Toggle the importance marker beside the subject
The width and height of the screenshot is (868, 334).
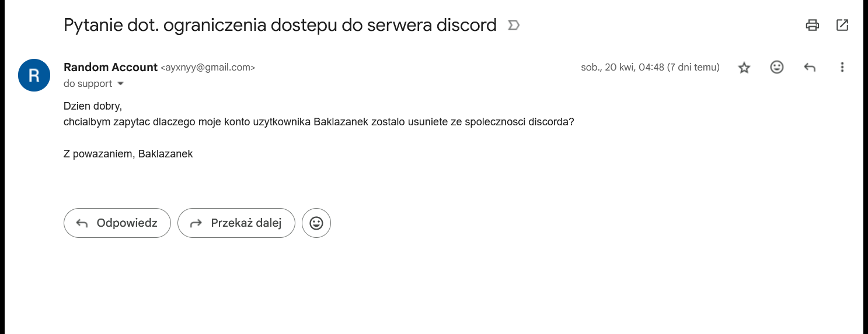point(514,26)
